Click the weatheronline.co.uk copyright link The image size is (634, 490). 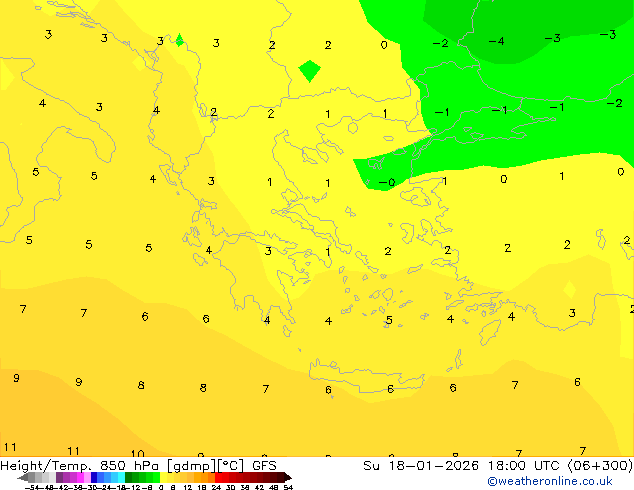pos(549,481)
